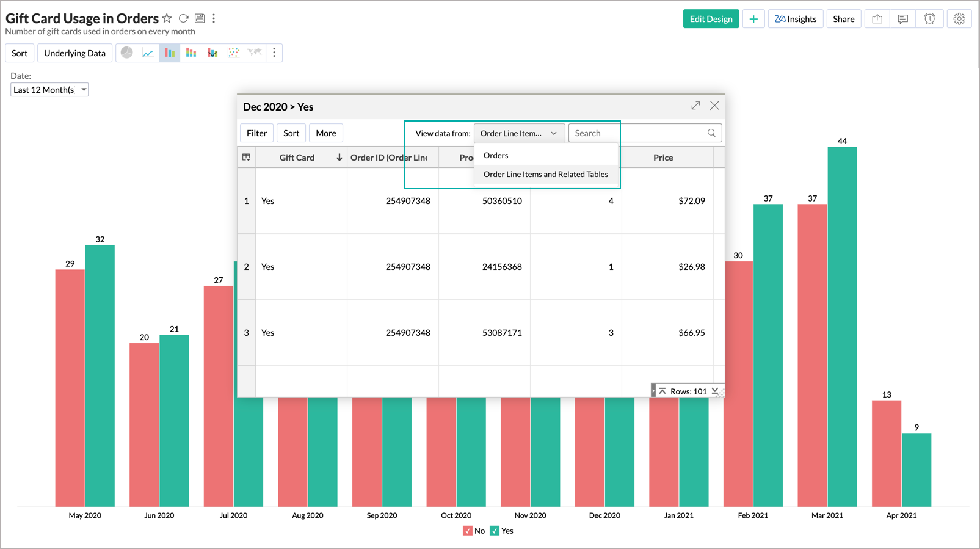980x549 pixels.
Task: Click the Edit Design button
Action: click(711, 19)
